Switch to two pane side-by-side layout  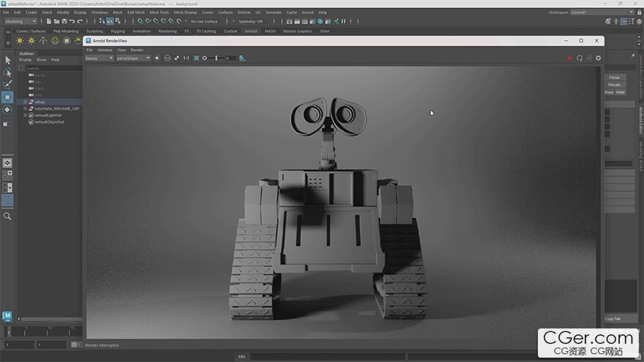pos(7,187)
